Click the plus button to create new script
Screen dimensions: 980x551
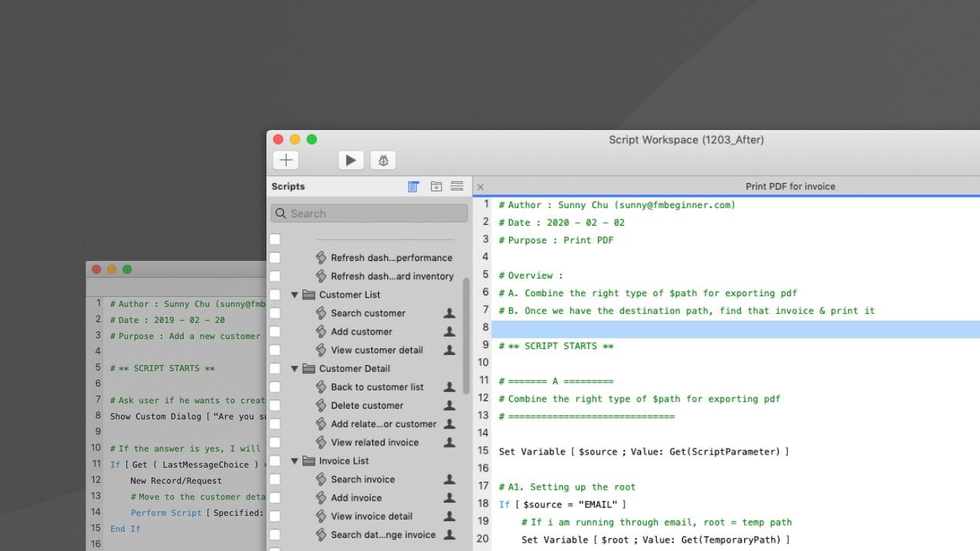286,160
